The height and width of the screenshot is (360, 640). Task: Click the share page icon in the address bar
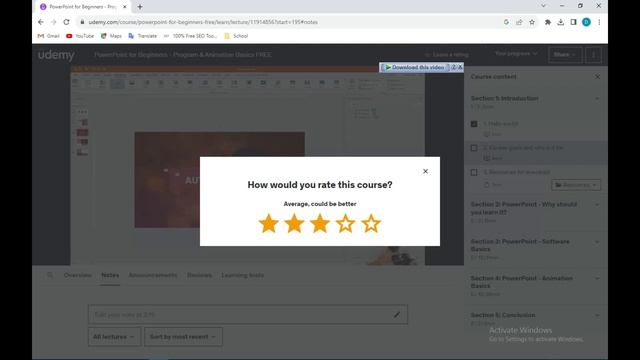[x=519, y=22]
